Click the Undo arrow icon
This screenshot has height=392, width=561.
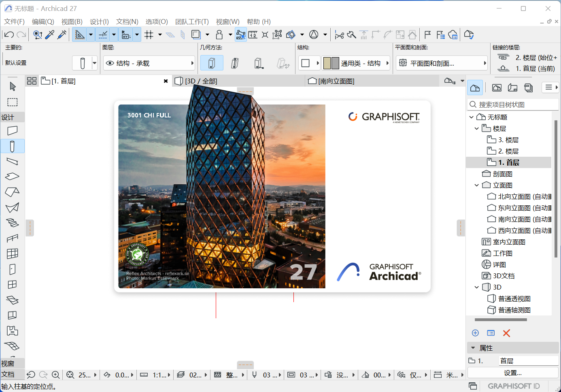point(9,35)
